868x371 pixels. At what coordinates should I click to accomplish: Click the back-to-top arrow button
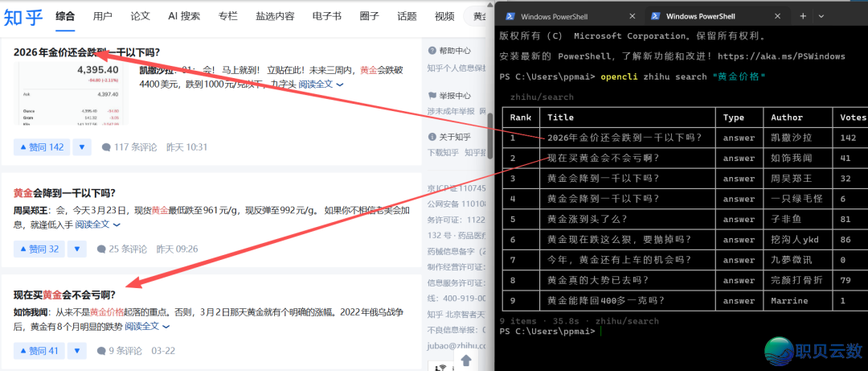coord(466,361)
